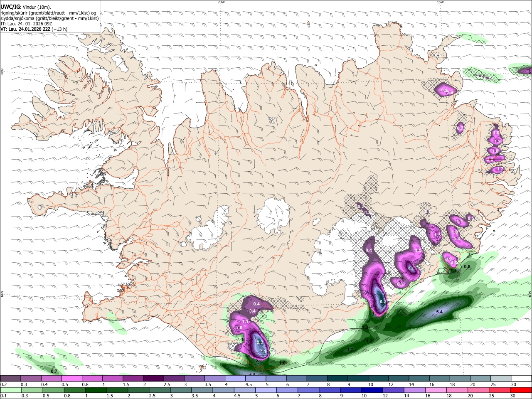
Task: Click the 4.1 snow value in the southeast
Action: [x=411, y=269]
